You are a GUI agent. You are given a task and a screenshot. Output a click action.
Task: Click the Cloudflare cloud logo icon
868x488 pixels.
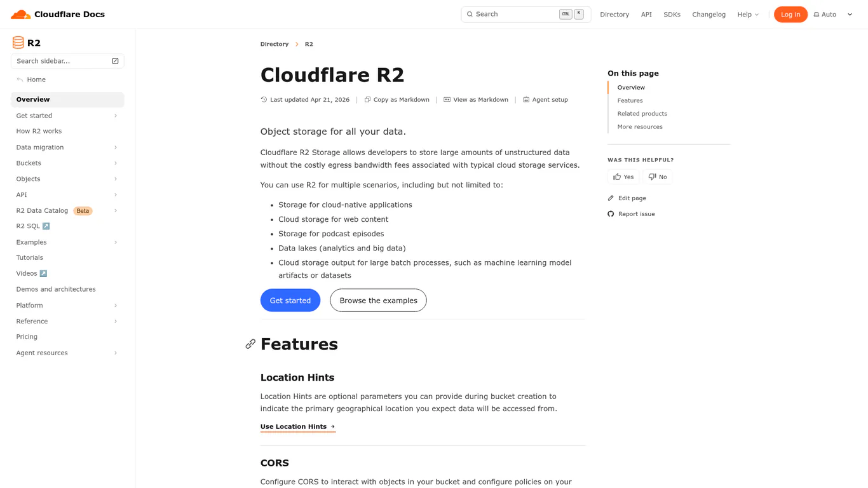[x=20, y=14]
